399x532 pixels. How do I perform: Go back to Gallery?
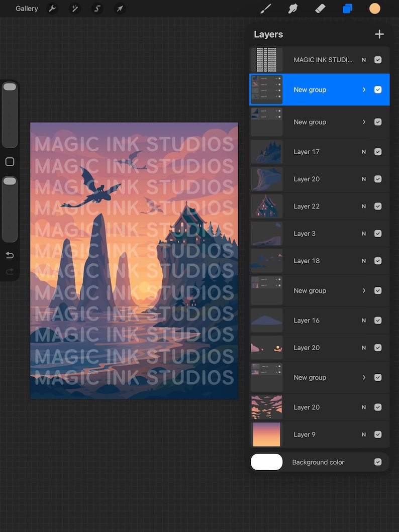27,9
